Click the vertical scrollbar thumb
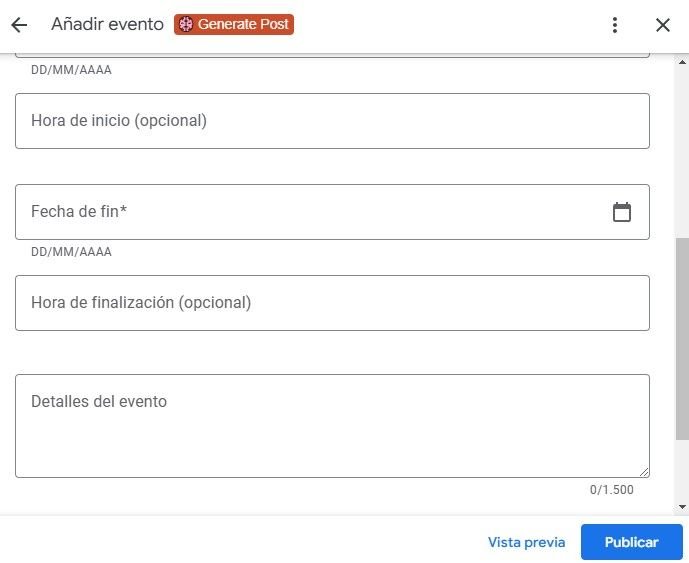 point(682,338)
